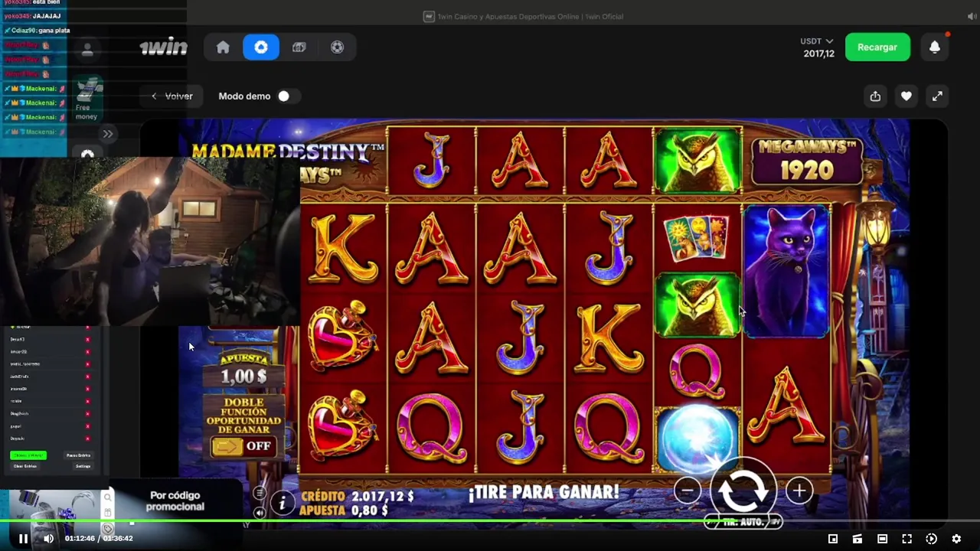The height and width of the screenshot is (551, 980).
Task: Share the game using share icon
Action: click(875, 96)
